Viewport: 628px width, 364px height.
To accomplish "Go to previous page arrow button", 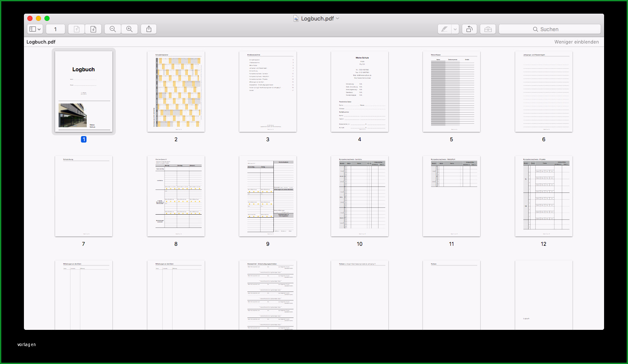I will tap(77, 29).
